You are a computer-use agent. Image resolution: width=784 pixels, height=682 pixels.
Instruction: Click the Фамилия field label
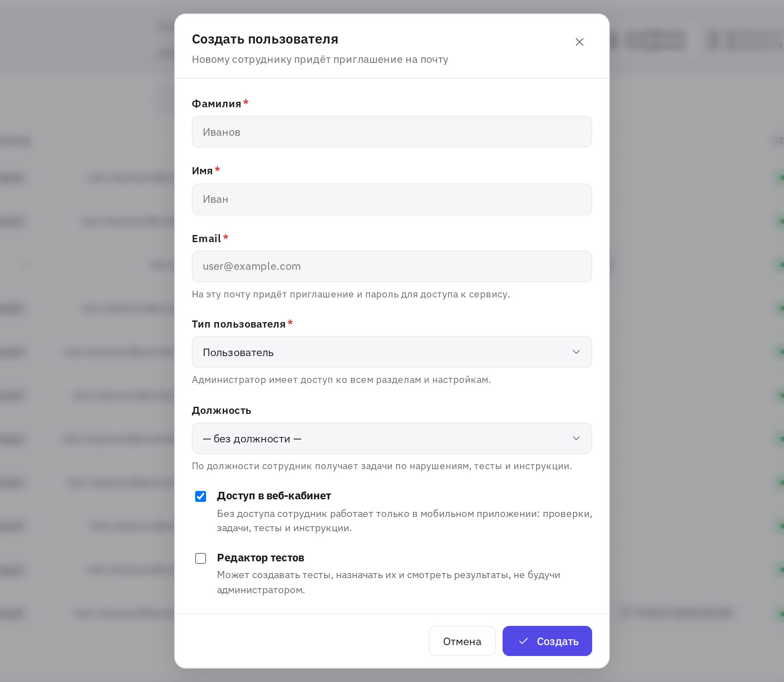click(x=217, y=103)
